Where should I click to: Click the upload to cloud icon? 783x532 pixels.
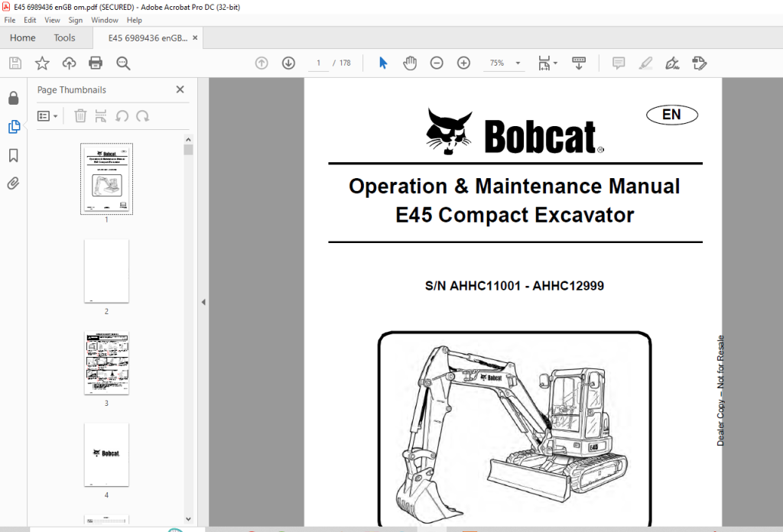pyautogui.click(x=69, y=63)
